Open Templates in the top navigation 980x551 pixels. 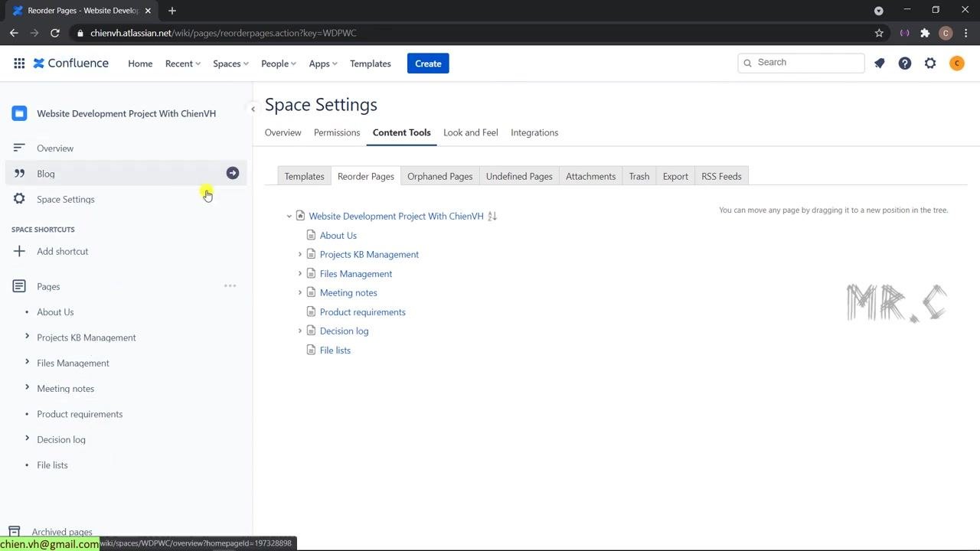[x=371, y=64]
